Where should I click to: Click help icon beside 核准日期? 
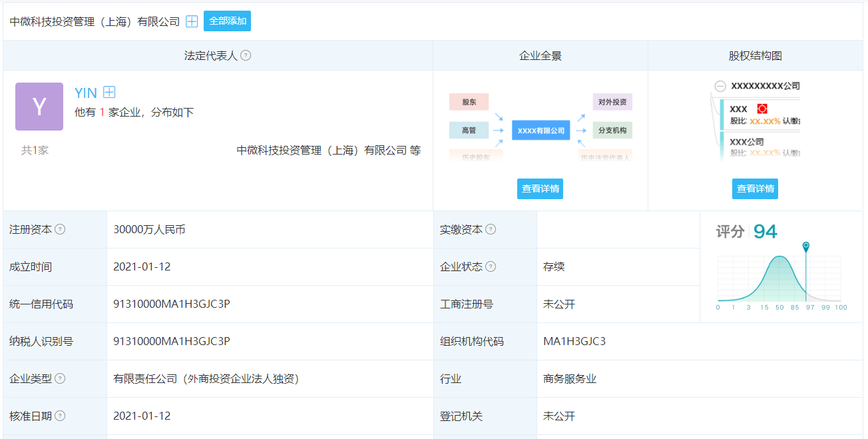(x=60, y=416)
